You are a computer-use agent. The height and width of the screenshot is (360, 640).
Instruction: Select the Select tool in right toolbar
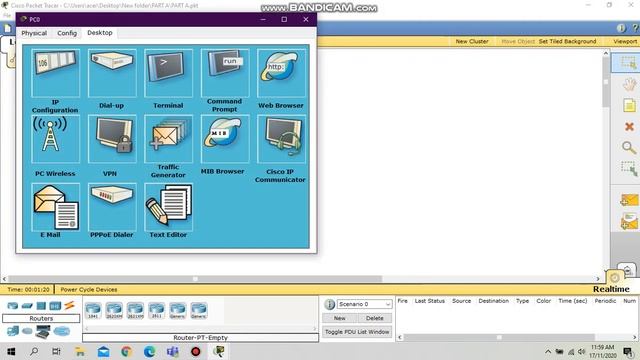click(x=629, y=63)
